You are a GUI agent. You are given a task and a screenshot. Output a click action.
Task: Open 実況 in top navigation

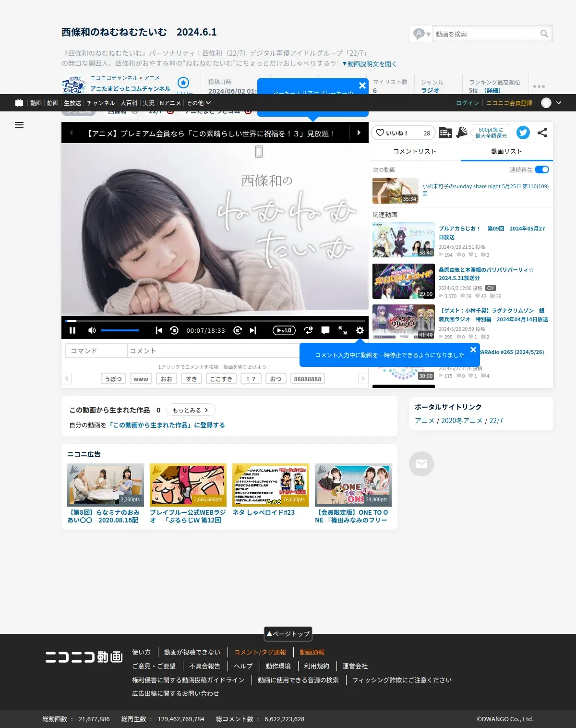149,103
